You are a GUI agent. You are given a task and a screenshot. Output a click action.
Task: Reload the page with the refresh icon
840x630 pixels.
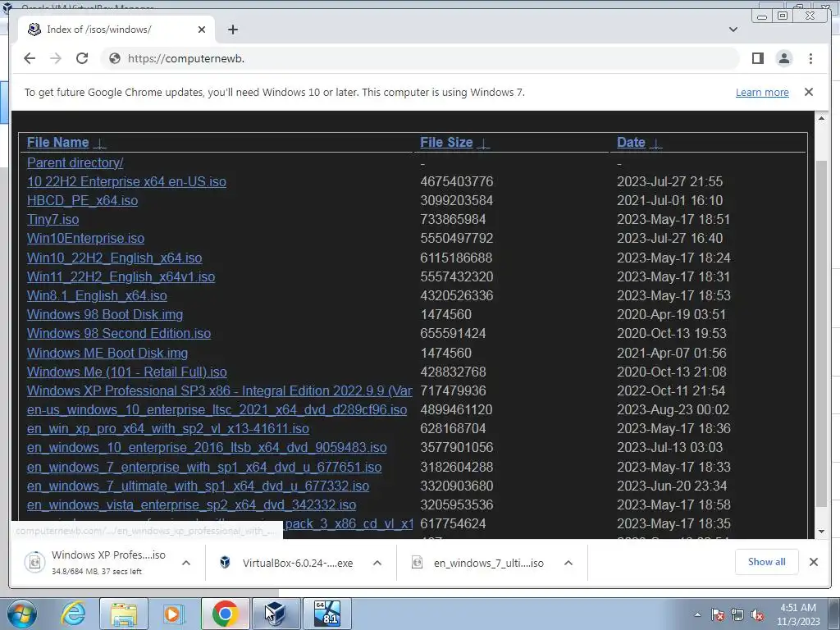click(82, 58)
